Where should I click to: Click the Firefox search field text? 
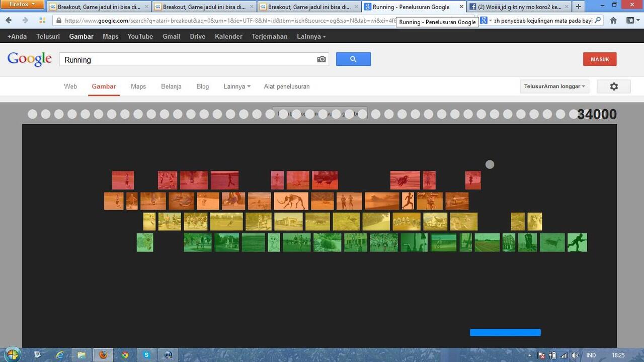(x=543, y=21)
